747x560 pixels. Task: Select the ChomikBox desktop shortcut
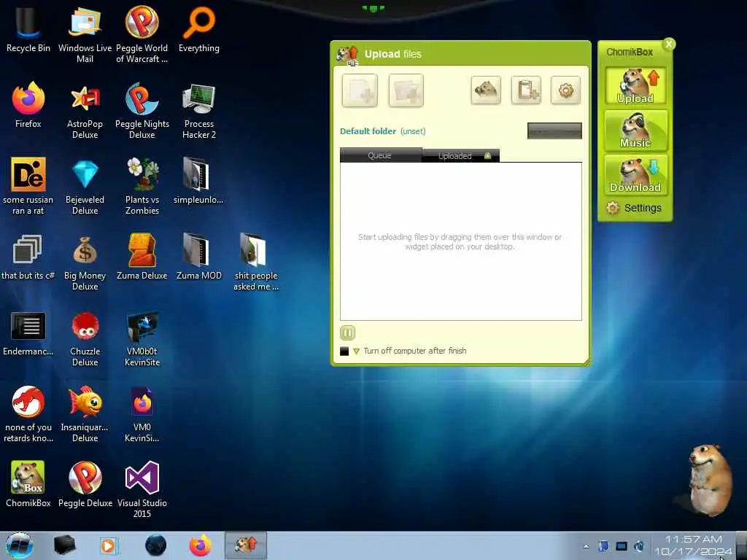28,484
